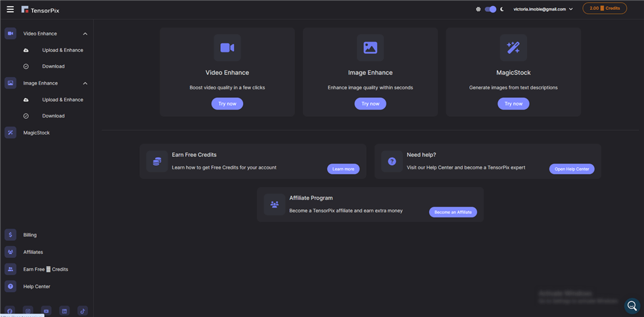Click the Learn more button
The width and height of the screenshot is (644, 317).
pos(343,169)
